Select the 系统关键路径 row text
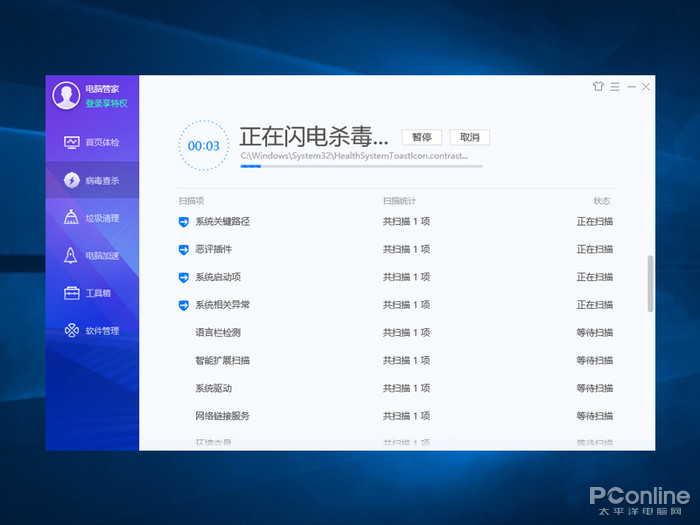The image size is (700, 525). coord(222,221)
